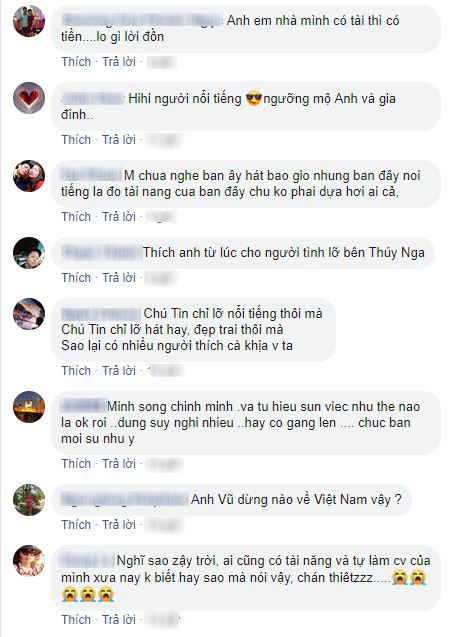Open avatar next to 'Chú Tin' comment
Image resolution: width=475 pixels, height=637 pixels.
pyautogui.click(x=29, y=314)
